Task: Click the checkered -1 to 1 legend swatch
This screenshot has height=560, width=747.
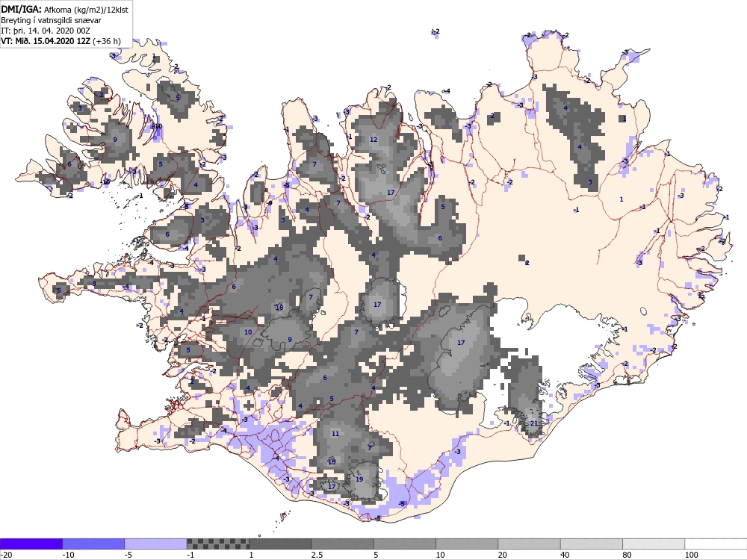Action: 217,544
